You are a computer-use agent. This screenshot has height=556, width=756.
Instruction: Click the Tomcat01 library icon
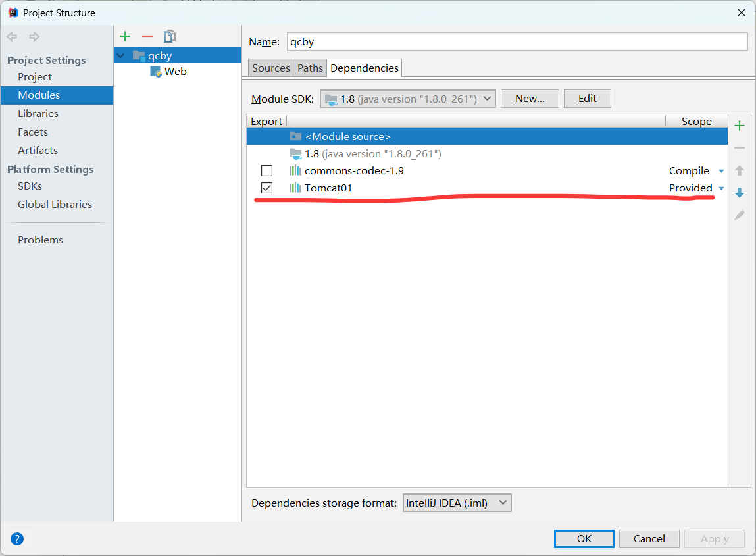[295, 188]
